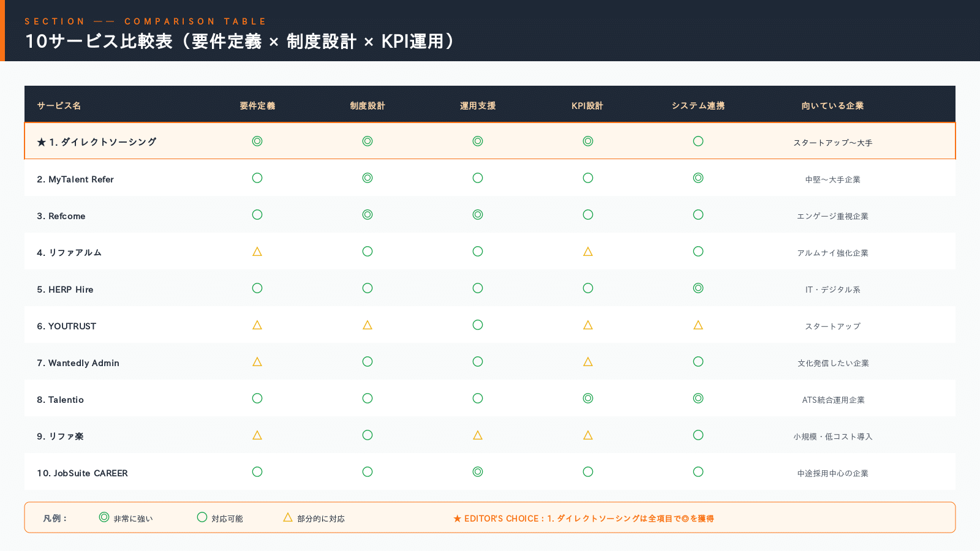Select MyTalent Refer's システム連携 double circle
This screenshot has height=551, width=980.
coord(698,178)
